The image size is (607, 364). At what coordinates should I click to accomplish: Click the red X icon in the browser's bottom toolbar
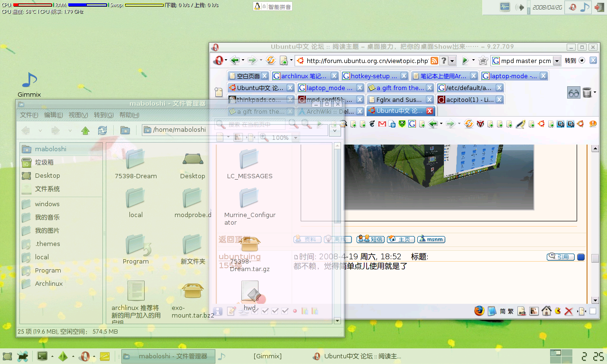click(569, 311)
